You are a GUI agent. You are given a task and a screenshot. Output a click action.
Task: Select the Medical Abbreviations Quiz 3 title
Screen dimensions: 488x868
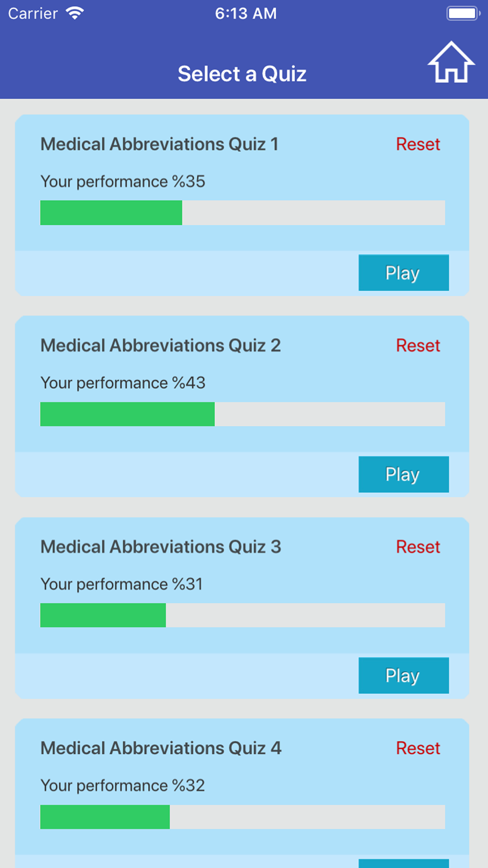161,547
